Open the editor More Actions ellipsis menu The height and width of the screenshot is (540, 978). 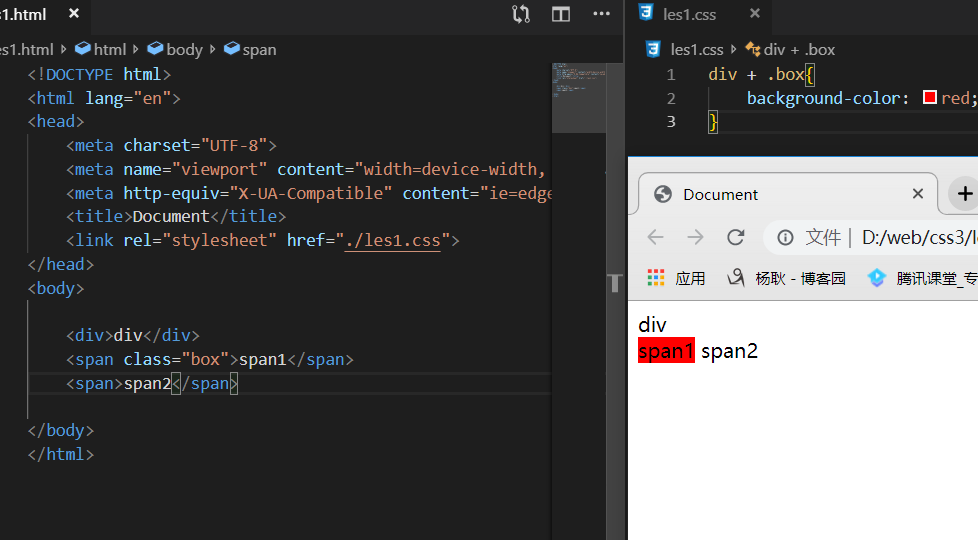(x=601, y=14)
